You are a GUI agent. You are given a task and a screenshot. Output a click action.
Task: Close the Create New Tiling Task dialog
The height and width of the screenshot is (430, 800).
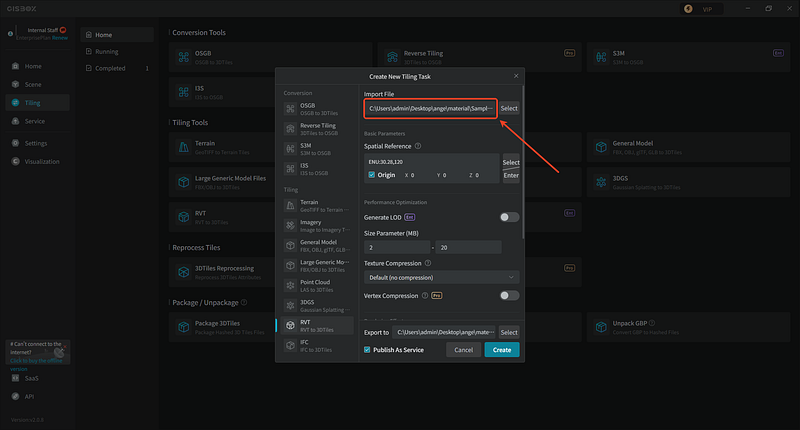[516, 76]
